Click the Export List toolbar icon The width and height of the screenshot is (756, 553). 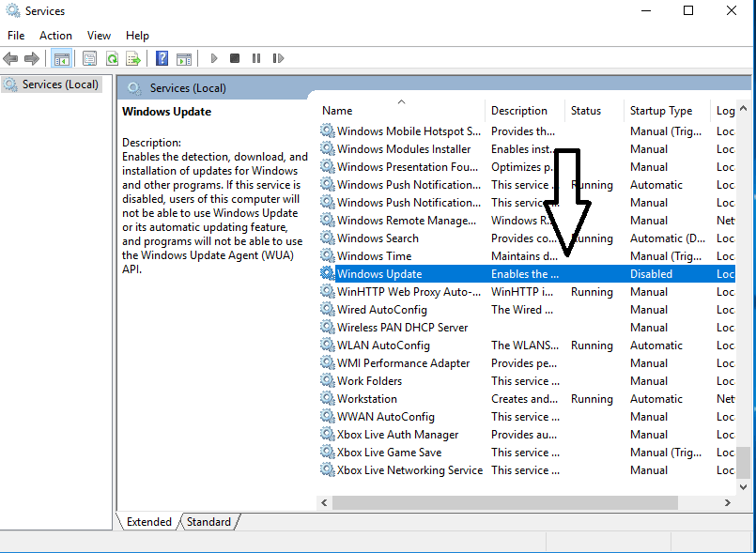(x=133, y=59)
